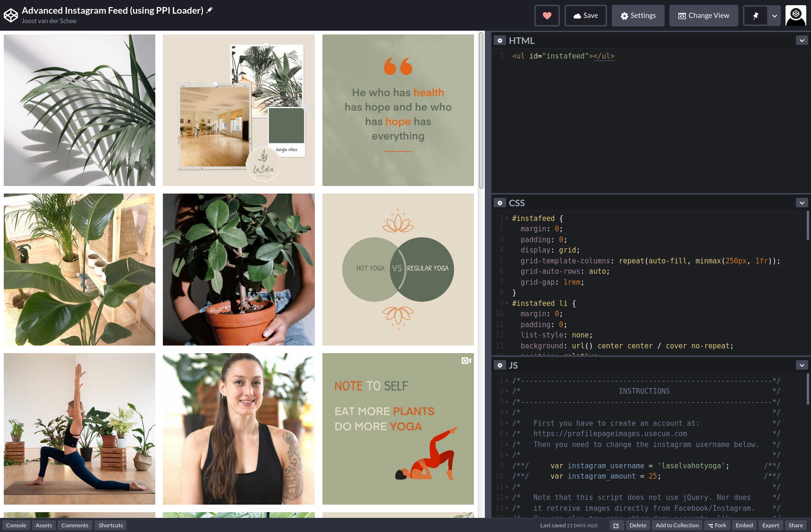Open CSS editor settings gear
The width and height of the screenshot is (811, 532).
(500, 203)
